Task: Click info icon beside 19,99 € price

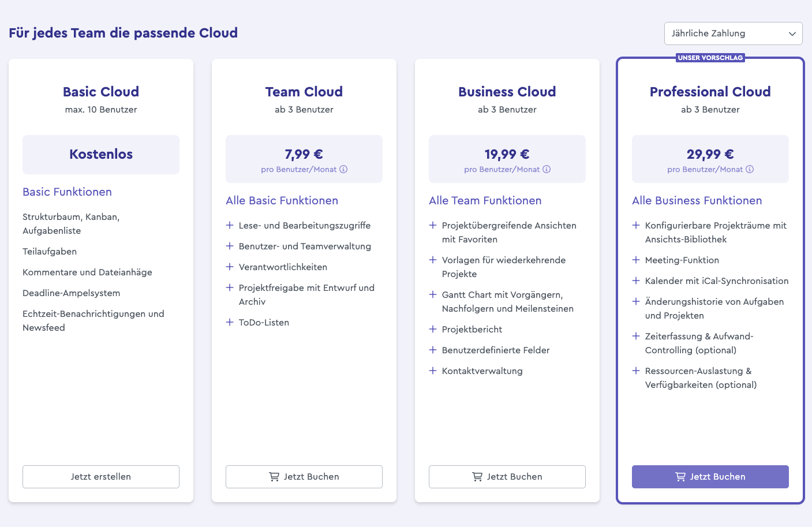Action: [547, 169]
